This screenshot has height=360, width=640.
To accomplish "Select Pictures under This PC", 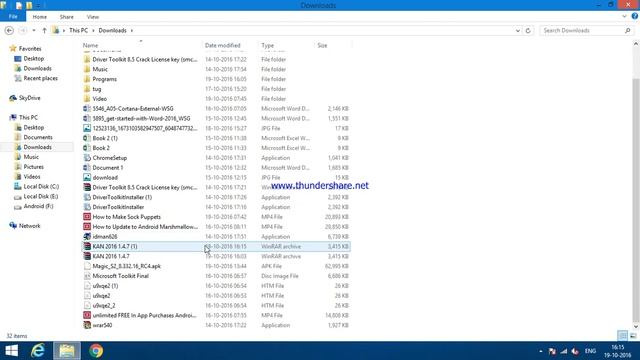I will click(x=33, y=167).
